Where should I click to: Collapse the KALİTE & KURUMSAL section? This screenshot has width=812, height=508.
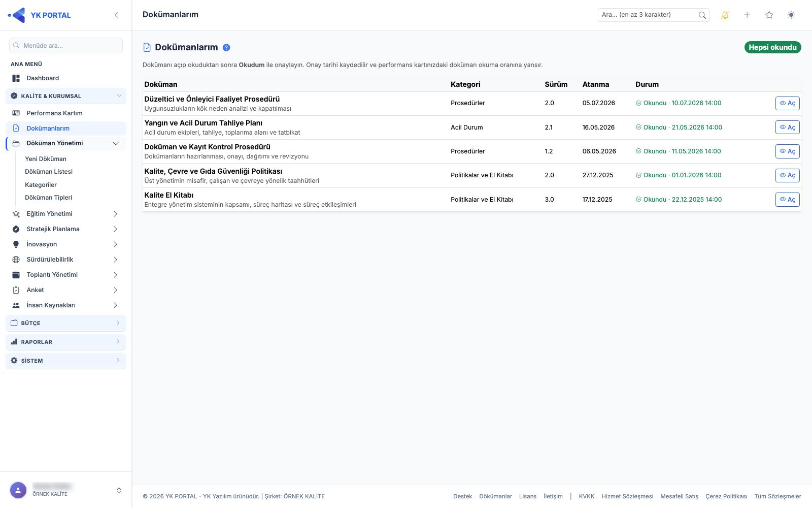[x=66, y=96]
